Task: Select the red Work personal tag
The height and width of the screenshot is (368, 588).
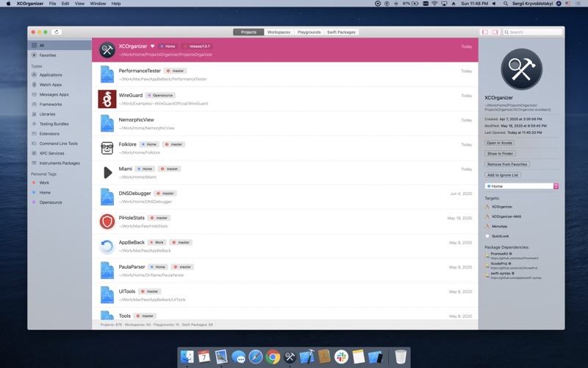Action: [60, 183]
